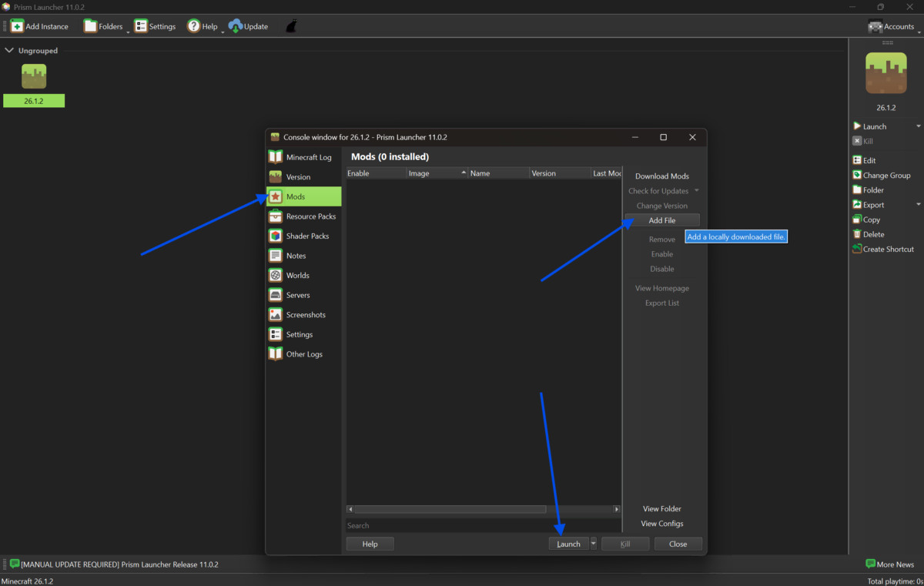The width and height of the screenshot is (924, 586).
Task: Click the Download Mods button
Action: 661,176
